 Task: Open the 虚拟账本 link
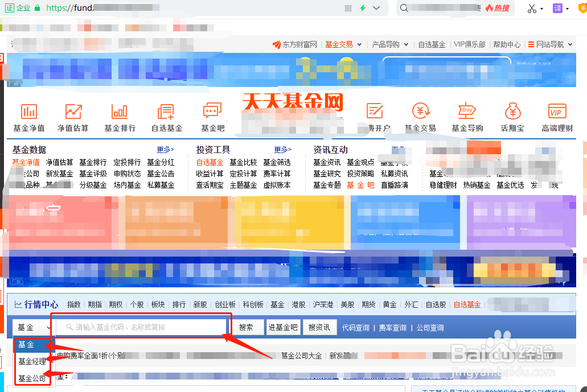pos(277,185)
